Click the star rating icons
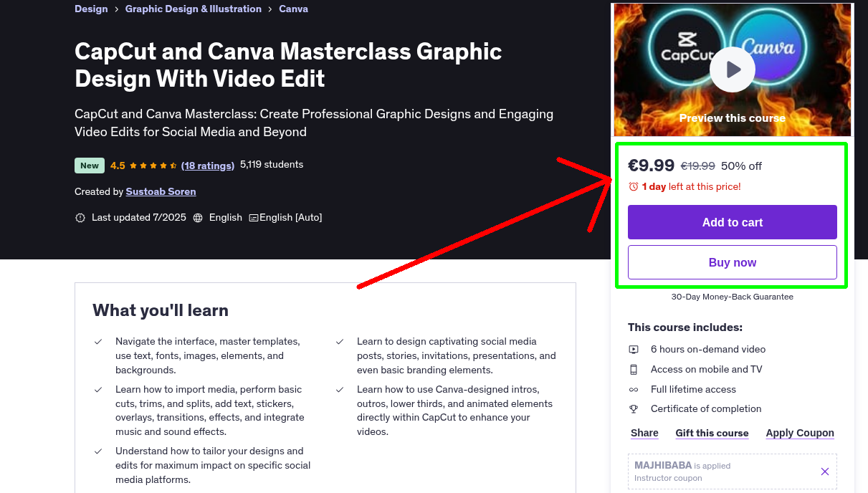 coord(153,166)
